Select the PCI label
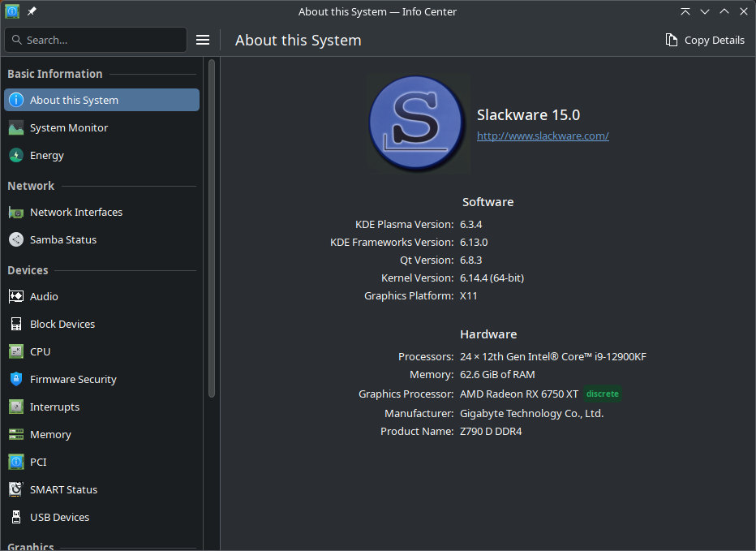The image size is (756, 551). (x=39, y=463)
